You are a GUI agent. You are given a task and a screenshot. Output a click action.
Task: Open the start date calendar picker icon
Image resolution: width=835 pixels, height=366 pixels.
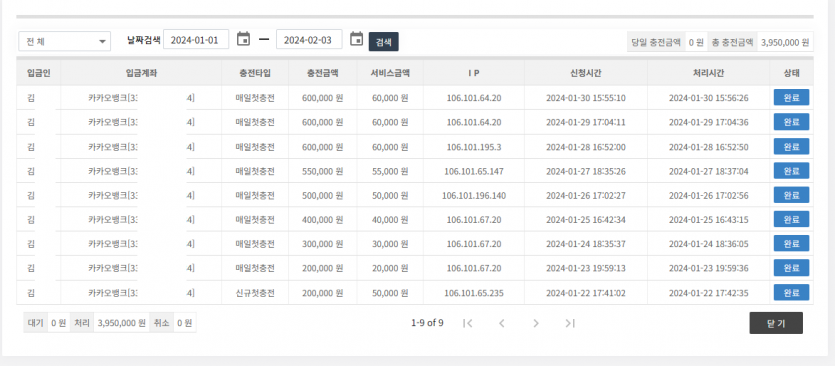coord(243,39)
